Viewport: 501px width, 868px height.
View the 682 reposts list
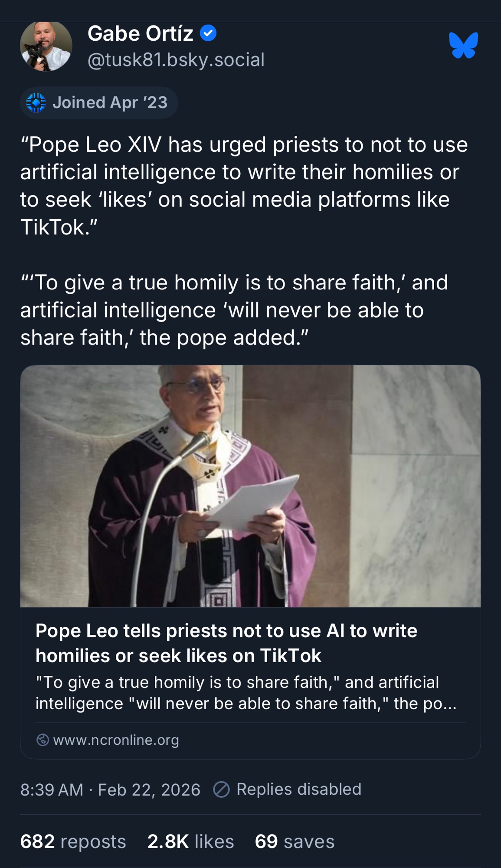pos(73,841)
